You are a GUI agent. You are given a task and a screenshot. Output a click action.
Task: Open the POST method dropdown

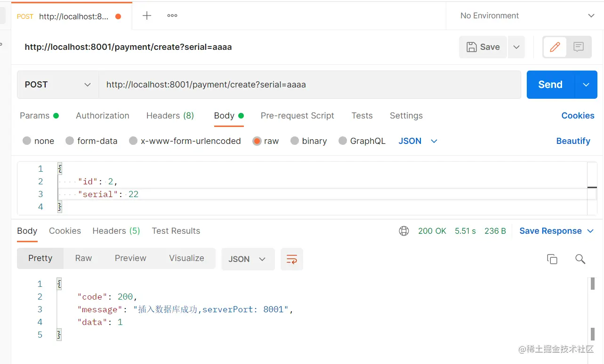[x=58, y=85]
